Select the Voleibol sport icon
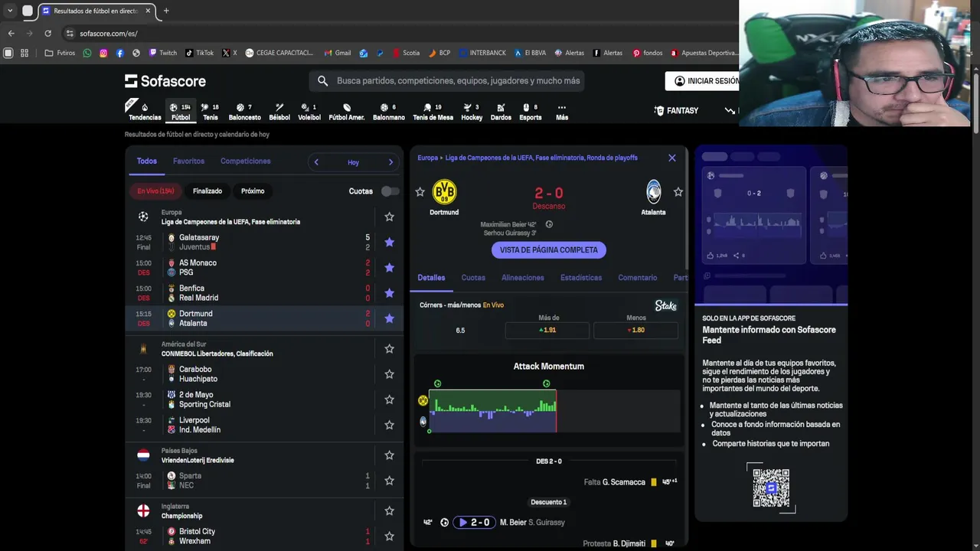 pyautogui.click(x=309, y=111)
